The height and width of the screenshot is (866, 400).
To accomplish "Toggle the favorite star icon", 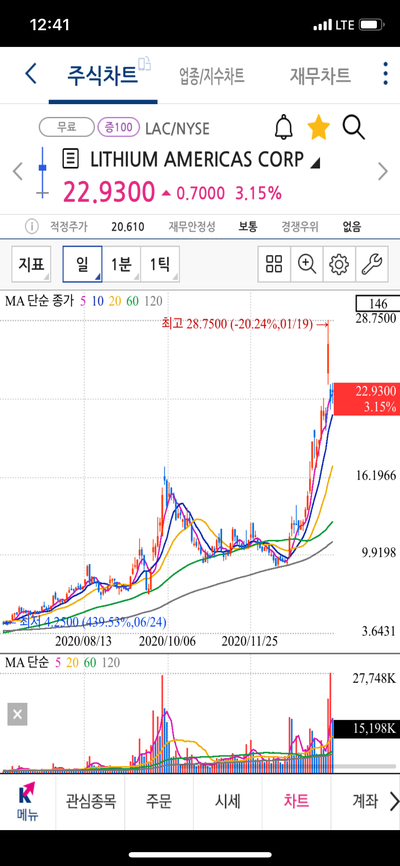I will tap(318, 128).
